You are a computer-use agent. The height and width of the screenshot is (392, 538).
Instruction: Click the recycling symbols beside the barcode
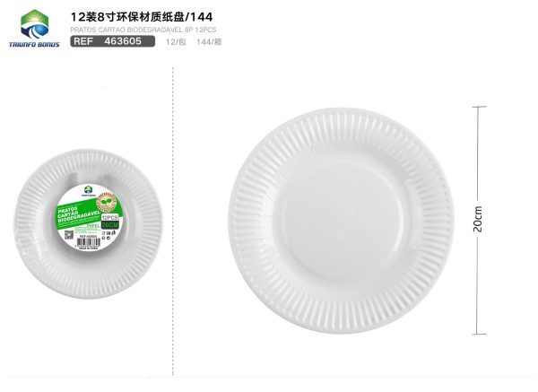pos(108,234)
